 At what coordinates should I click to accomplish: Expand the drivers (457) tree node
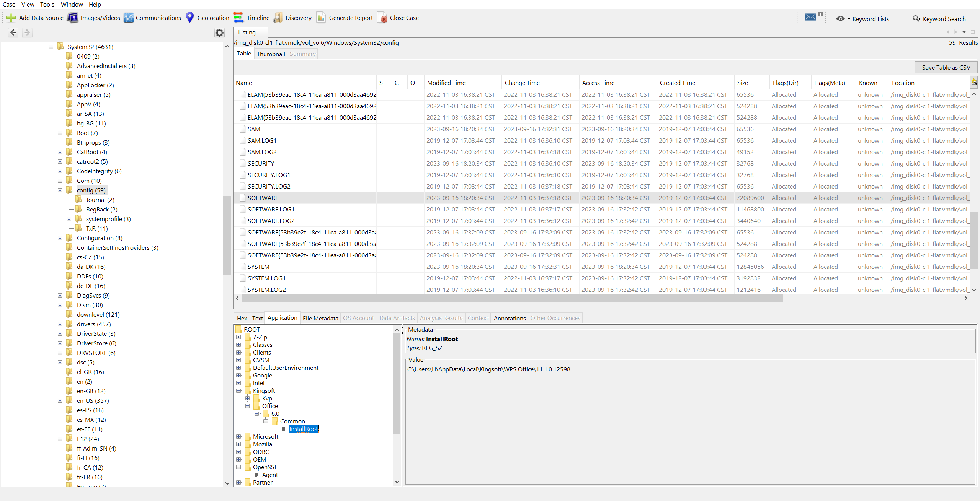[60, 324]
